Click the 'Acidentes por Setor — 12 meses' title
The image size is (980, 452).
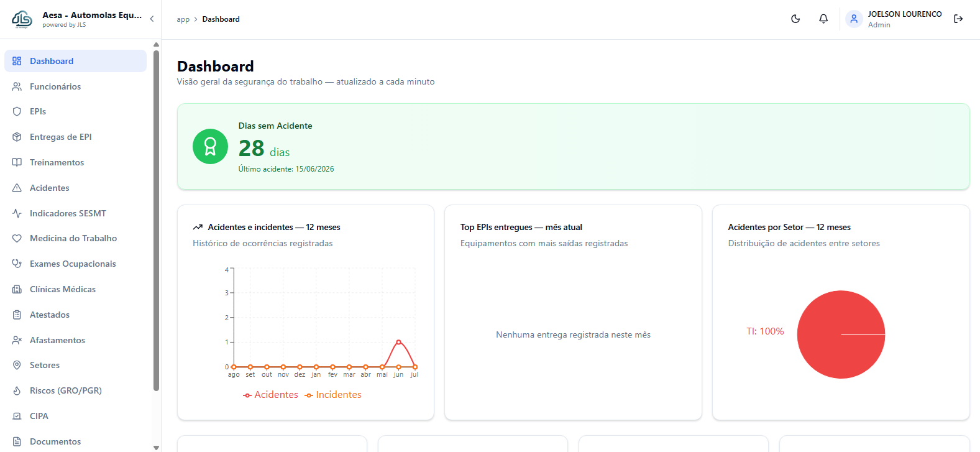click(x=789, y=227)
